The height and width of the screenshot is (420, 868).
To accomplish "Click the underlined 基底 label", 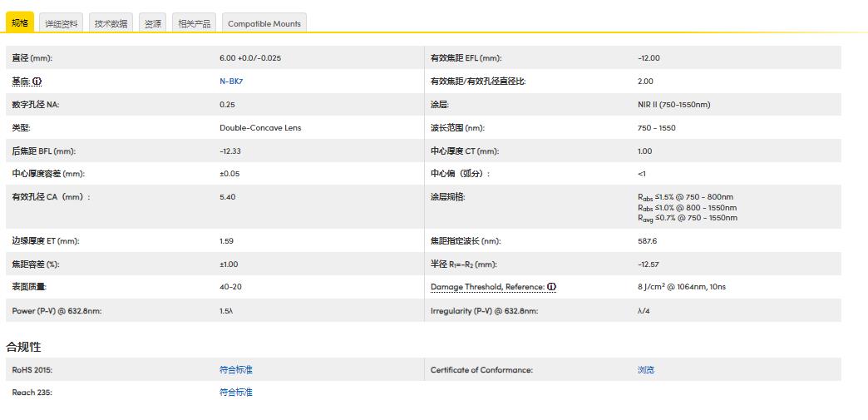I will coord(21,82).
